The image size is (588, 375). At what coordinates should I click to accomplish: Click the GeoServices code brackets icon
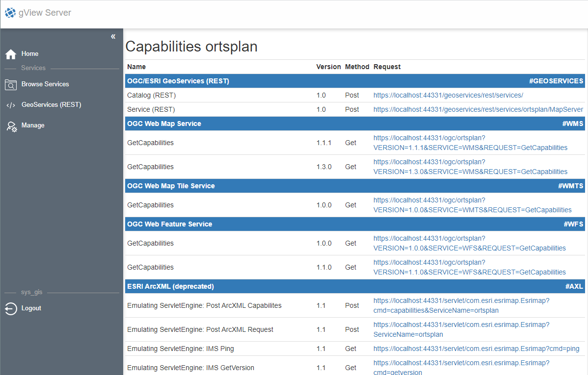click(11, 105)
